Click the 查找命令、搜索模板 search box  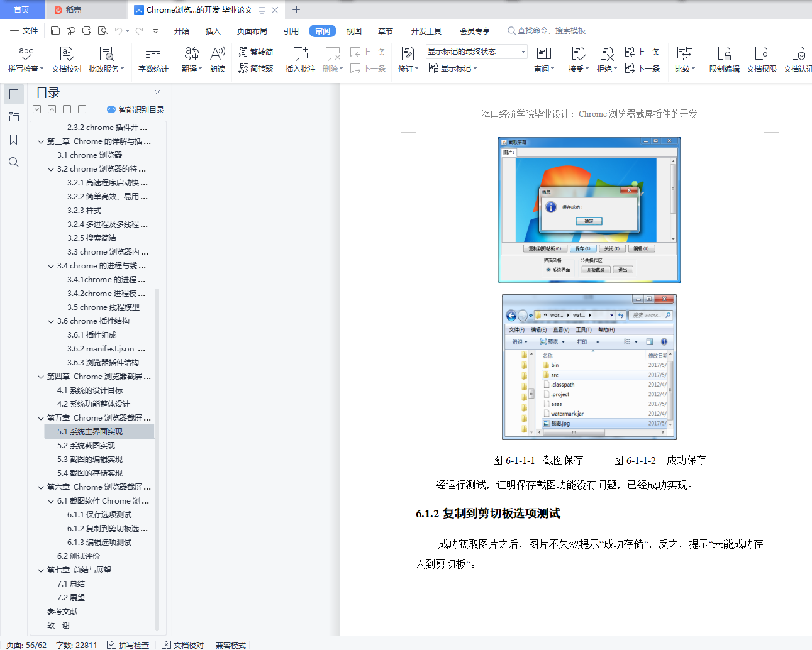click(547, 31)
